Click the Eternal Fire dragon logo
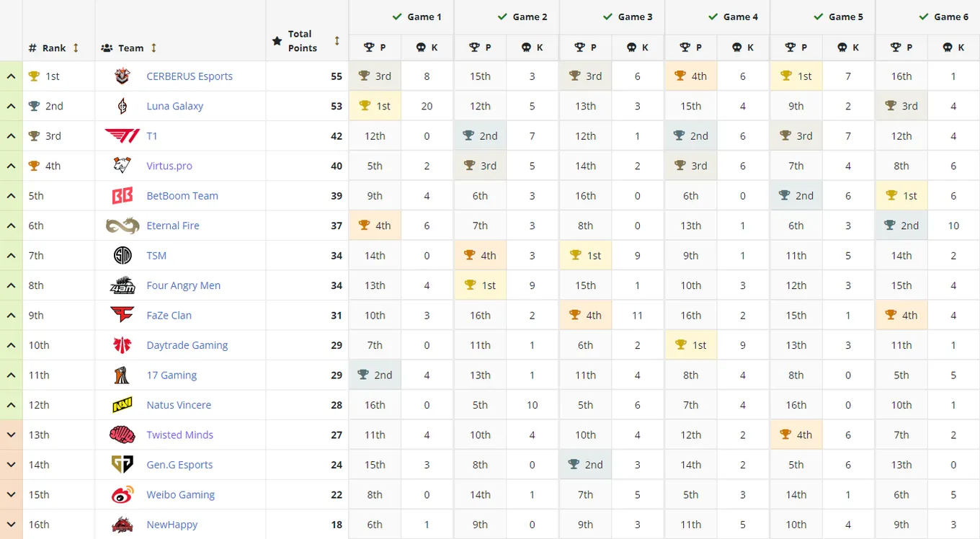 122,226
